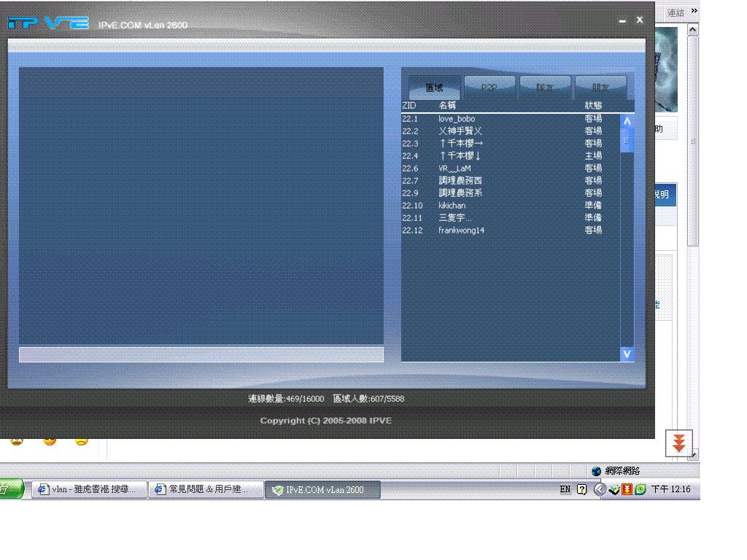Click the green round tray icon
Screen dimensions: 747x560
[640, 489]
